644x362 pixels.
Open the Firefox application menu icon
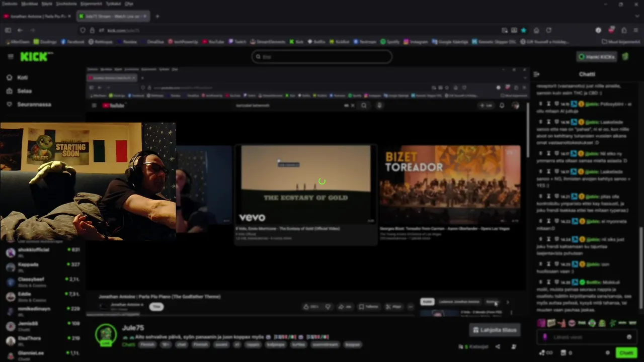pos(636,30)
